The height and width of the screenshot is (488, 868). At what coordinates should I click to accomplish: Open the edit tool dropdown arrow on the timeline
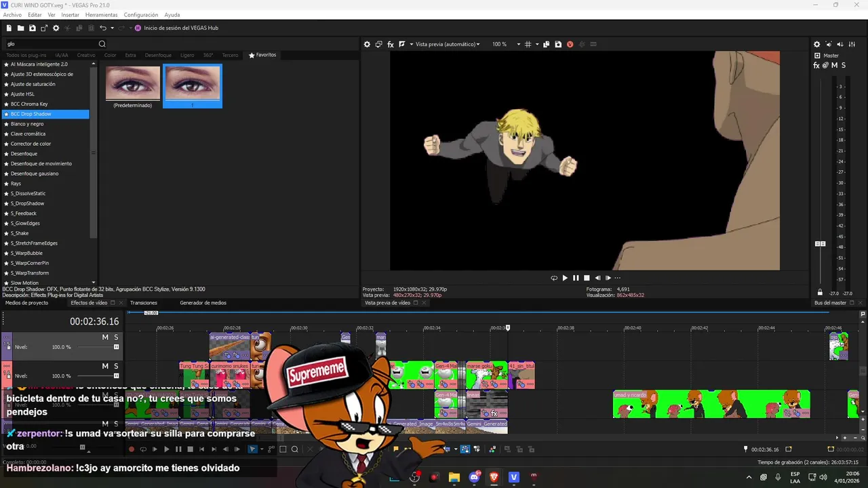point(261,449)
